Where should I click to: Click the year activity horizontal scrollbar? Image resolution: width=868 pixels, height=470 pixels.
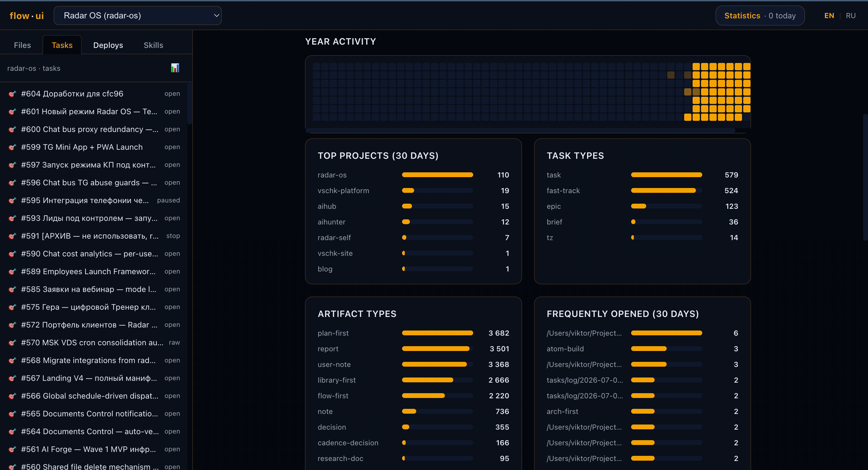(x=520, y=130)
